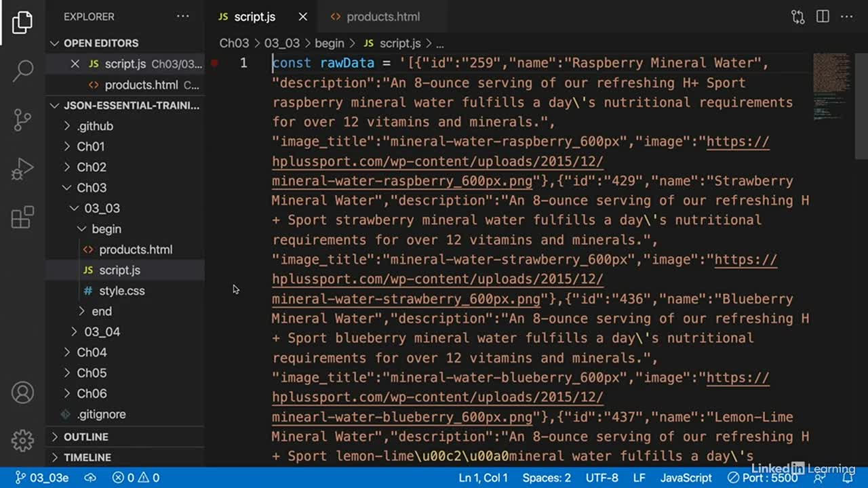
Task: Open editor More Actions ellipsis
Action: tap(847, 17)
